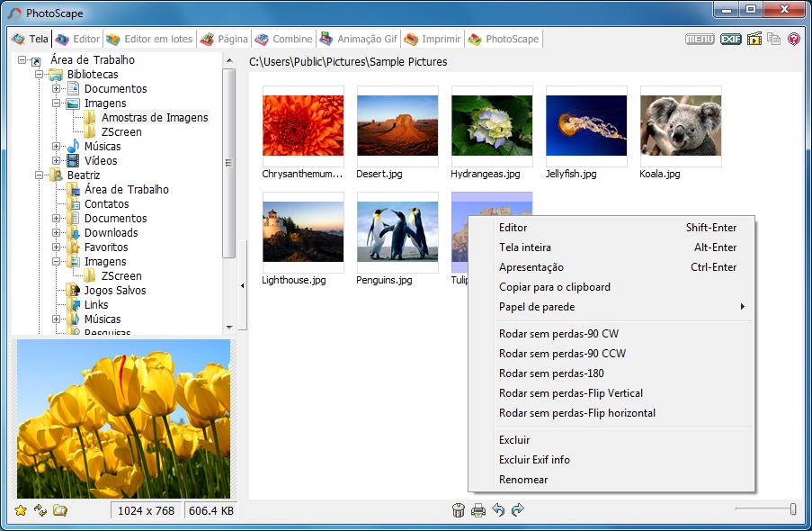Click the slideshow film clapper icon
This screenshot has width=812, height=531.
click(754, 39)
